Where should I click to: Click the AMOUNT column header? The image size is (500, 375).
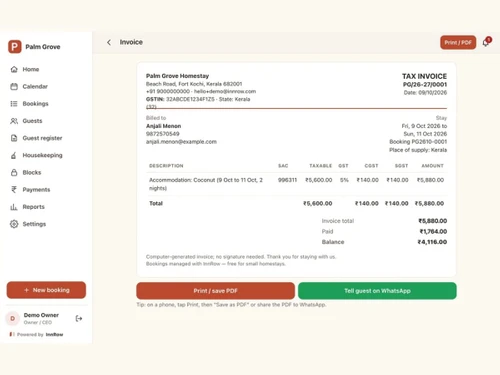432,166
